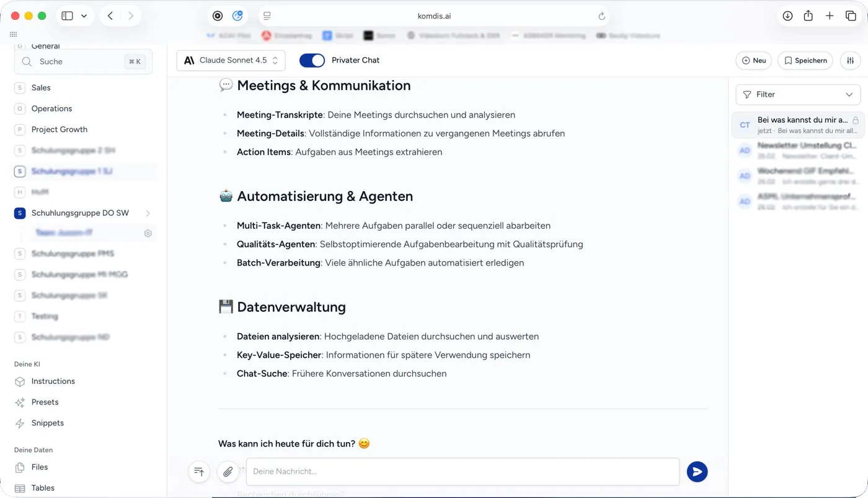The width and height of the screenshot is (868, 498).
Task: Click the scroll-to-top icon beside message box
Action: pos(199,472)
